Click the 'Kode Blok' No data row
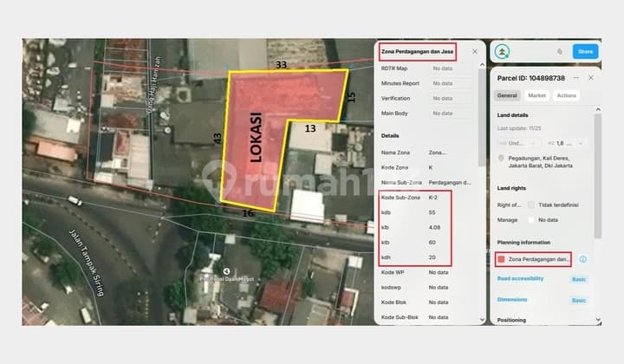The image size is (624, 364). [x=414, y=302]
